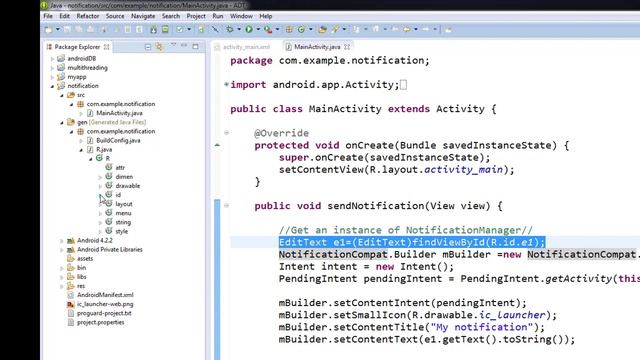This screenshot has width=640, height=360.
Task: Click the Debug bug toolbar icon
Action: (x=230, y=29)
